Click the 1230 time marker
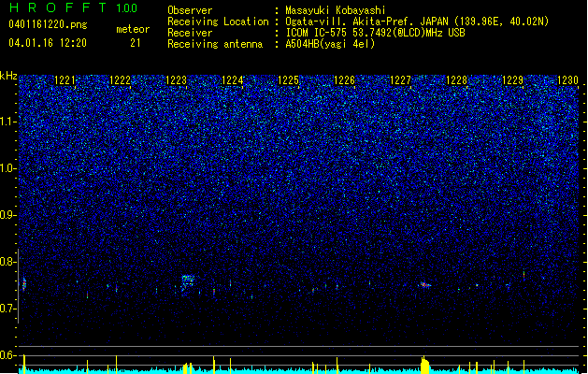This screenshot has width=588, height=374. pyautogui.click(x=567, y=80)
